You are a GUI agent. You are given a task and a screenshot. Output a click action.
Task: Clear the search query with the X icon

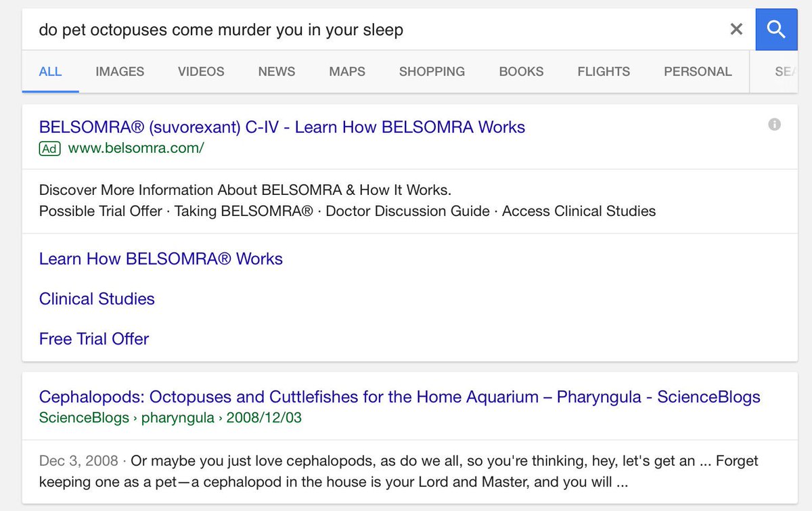point(736,29)
